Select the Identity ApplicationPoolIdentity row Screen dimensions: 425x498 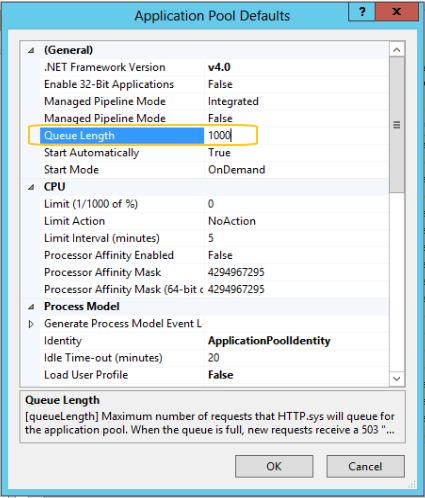pos(214,341)
